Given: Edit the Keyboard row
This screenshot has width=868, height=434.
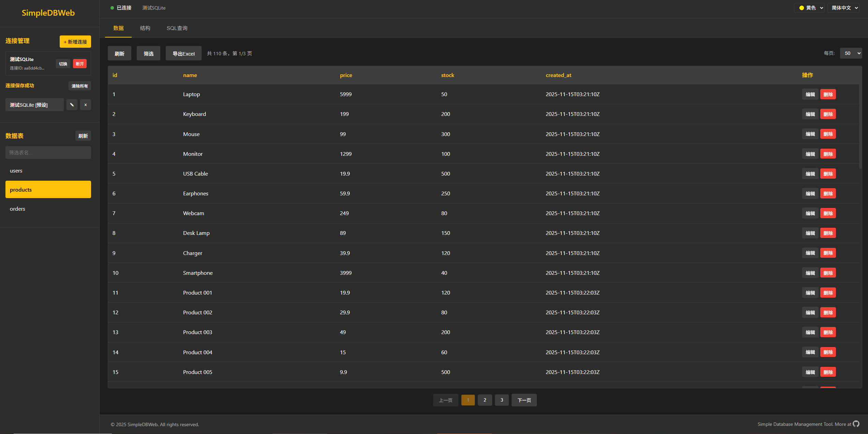Looking at the screenshot, I should [x=810, y=114].
